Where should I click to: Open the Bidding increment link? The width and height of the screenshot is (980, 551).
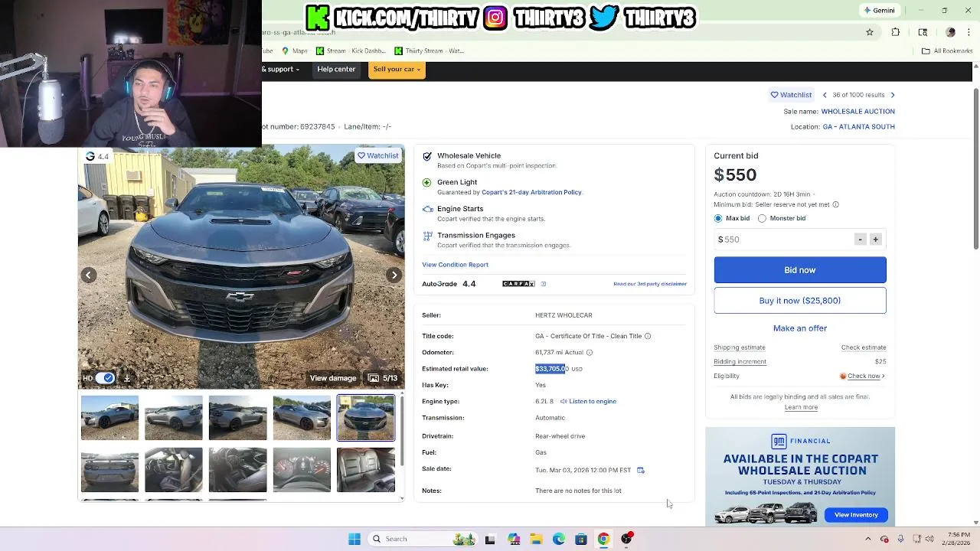point(740,362)
